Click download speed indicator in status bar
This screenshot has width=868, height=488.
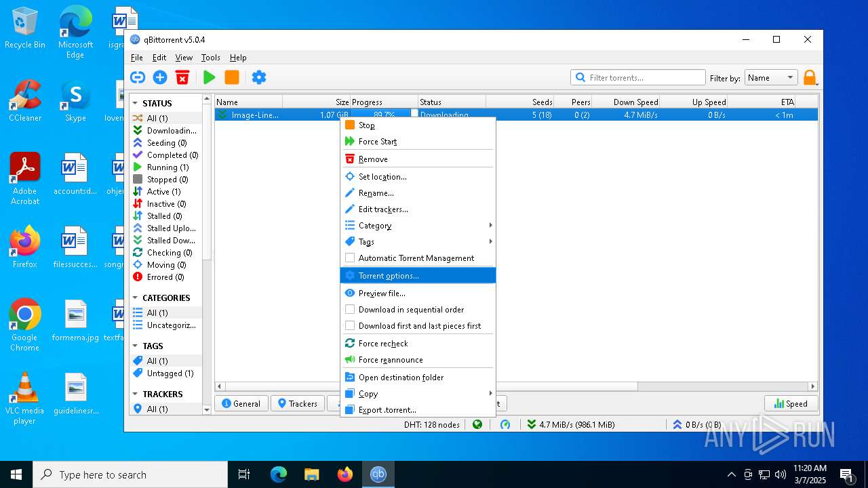[570, 424]
